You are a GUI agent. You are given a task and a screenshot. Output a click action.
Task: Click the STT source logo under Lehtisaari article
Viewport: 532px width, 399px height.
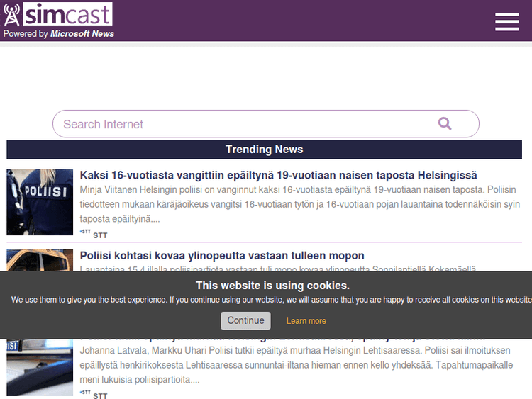[x=85, y=393]
